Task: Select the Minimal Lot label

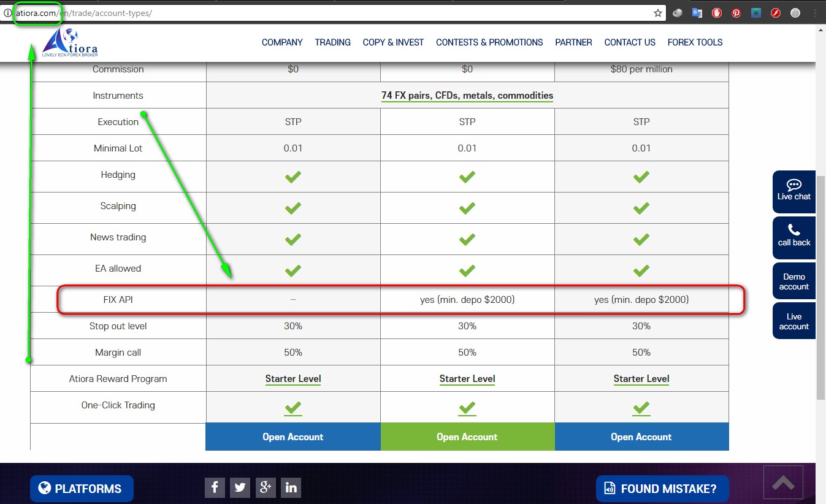Action: [x=118, y=148]
